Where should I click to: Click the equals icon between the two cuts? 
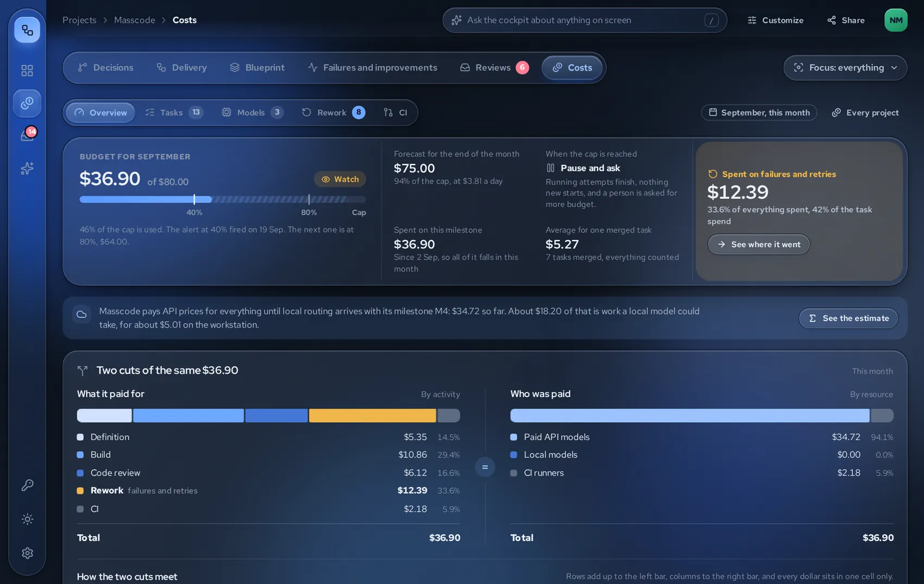(485, 467)
